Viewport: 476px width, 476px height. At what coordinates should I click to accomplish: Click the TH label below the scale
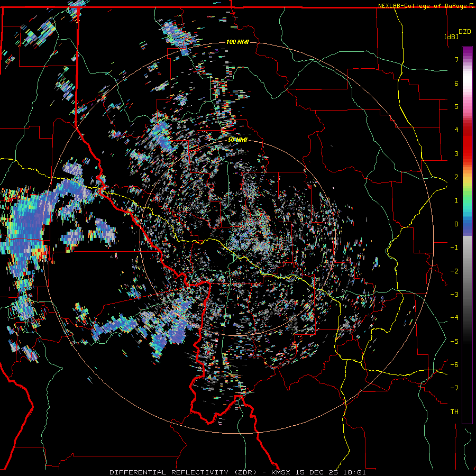pyautogui.click(x=454, y=412)
